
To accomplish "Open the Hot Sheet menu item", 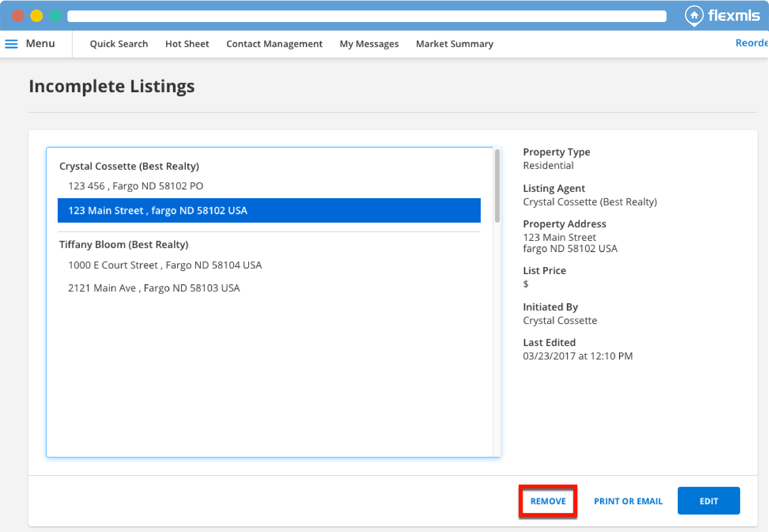I will click(x=187, y=44).
